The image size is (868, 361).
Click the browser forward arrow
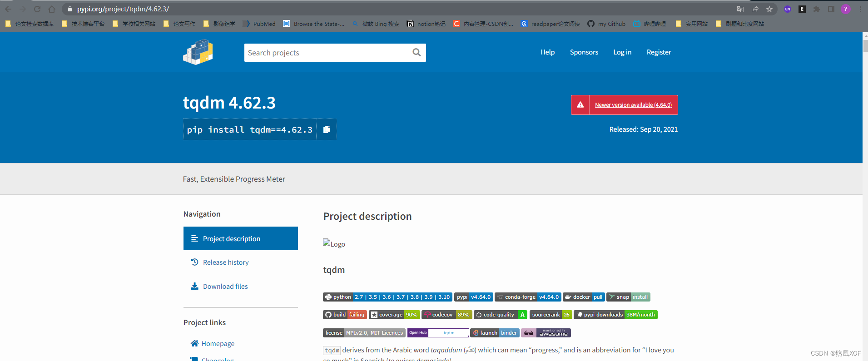pos(23,9)
